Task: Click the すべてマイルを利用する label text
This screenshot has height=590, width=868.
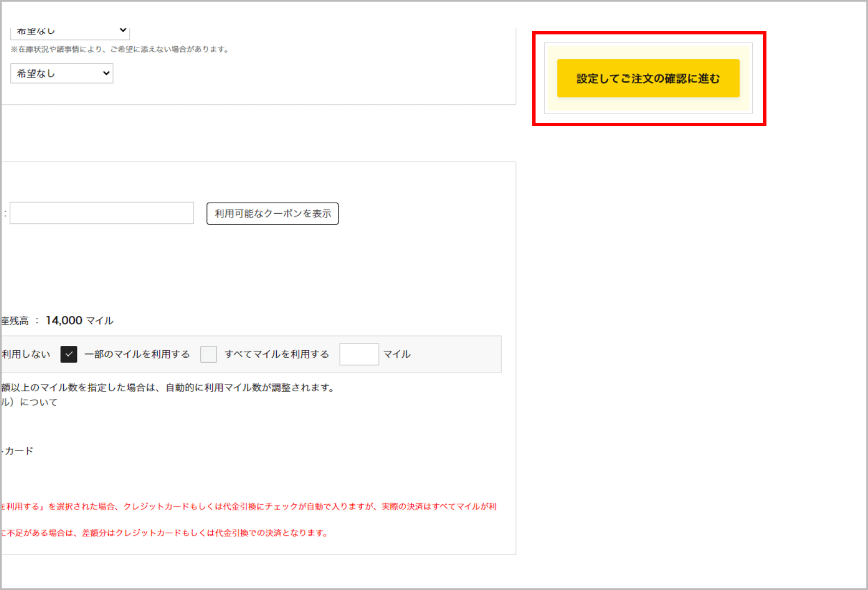Action: (277, 355)
